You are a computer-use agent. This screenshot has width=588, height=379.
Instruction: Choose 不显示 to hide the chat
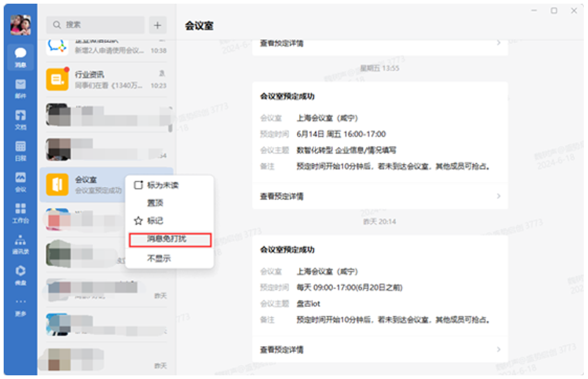[x=170, y=258]
